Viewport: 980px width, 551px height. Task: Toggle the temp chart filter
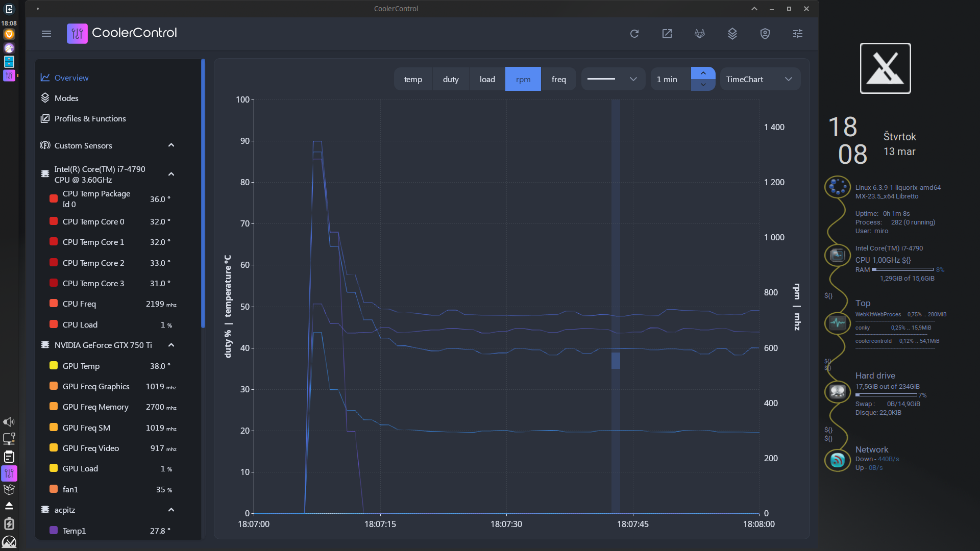413,79
